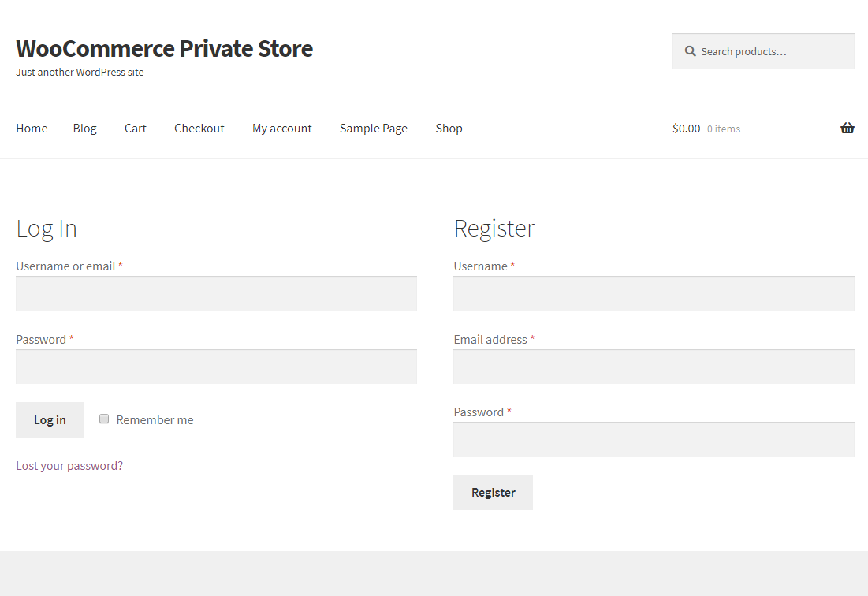Click the shopping basket icon
The width and height of the screenshot is (868, 596).
(847, 129)
